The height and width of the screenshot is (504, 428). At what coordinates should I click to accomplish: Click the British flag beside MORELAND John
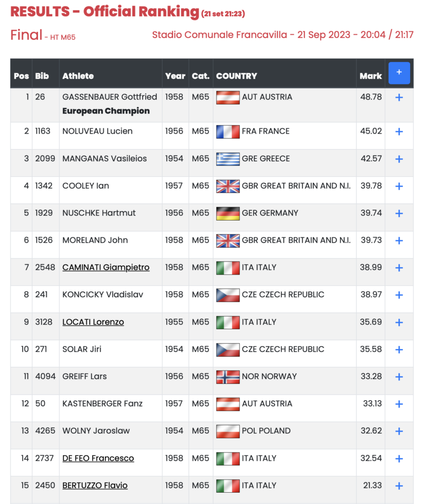coord(228,240)
